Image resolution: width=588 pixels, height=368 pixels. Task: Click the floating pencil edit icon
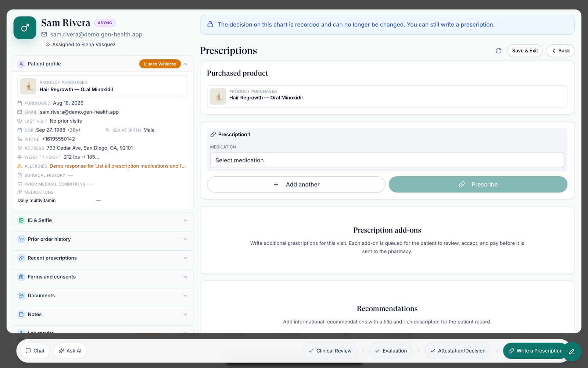571,351
